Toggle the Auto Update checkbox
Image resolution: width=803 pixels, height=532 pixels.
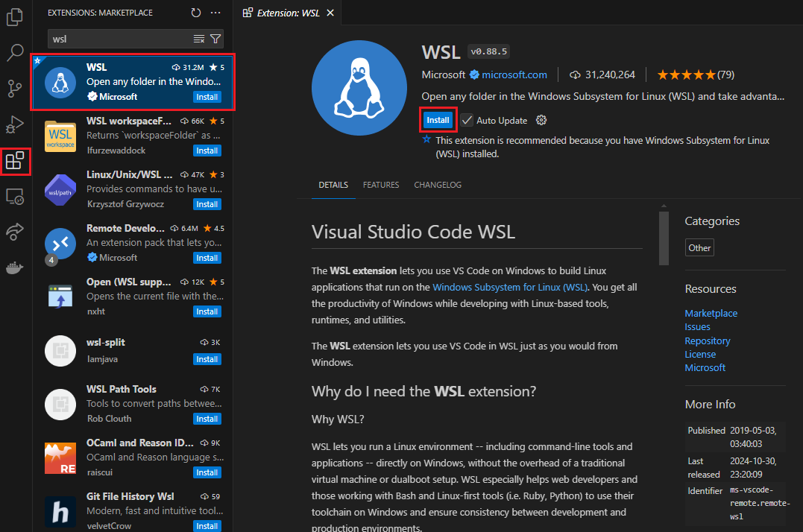pos(467,120)
